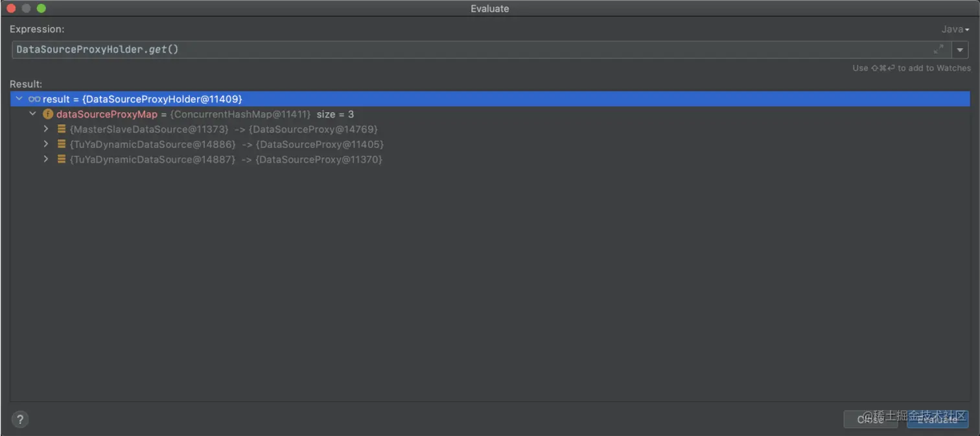
Task: Click into the Expression input field
Action: [x=454, y=50]
